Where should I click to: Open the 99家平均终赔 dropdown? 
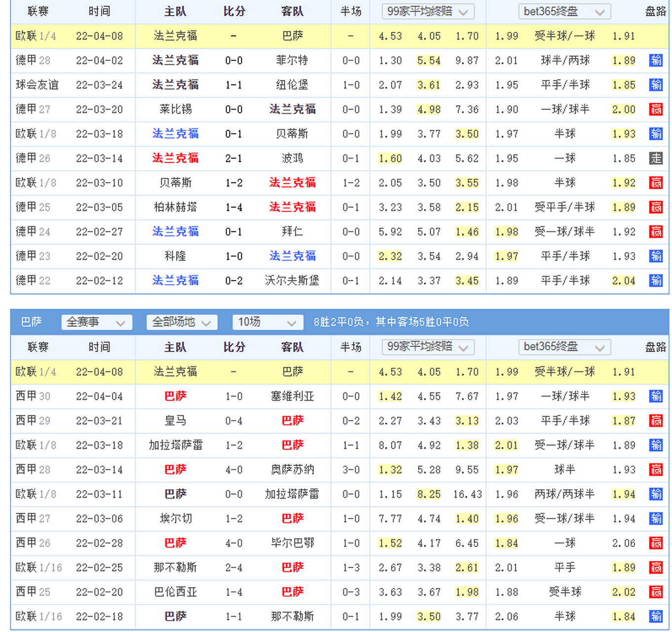(x=427, y=11)
